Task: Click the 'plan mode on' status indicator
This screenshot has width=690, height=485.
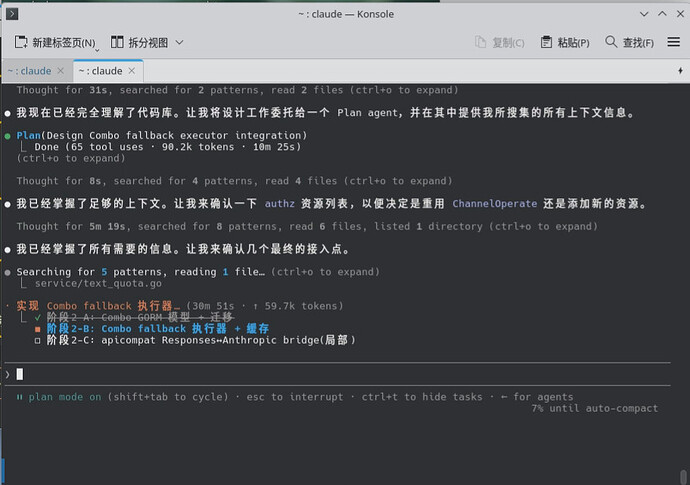Action: tap(65, 397)
